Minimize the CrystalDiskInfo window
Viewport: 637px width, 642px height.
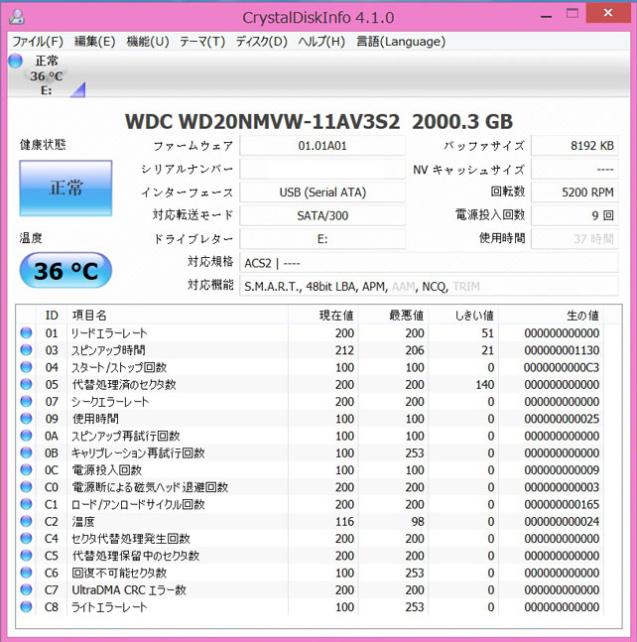click(x=546, y=16)
